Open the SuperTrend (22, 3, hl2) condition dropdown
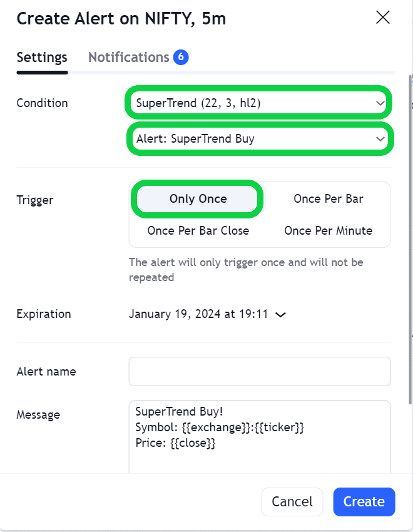Viewport: 413px width, 532px height. tap(250, 103)
